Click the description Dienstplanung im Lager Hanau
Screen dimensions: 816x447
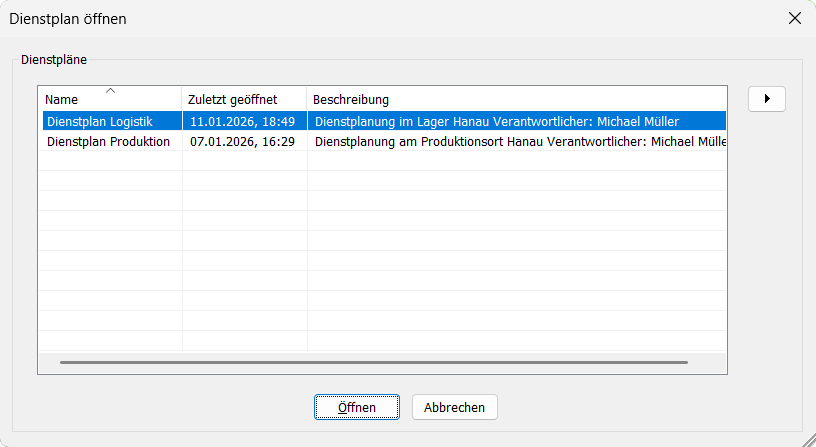[x=497, y=121]
